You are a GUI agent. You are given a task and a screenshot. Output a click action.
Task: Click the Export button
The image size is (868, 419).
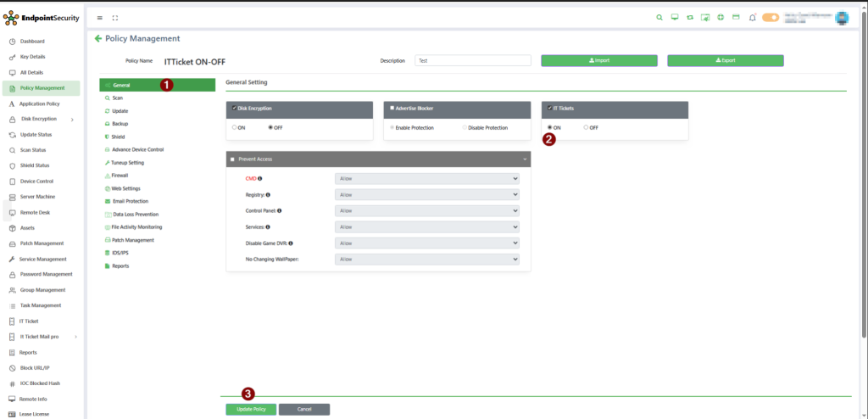coord(725,60)
